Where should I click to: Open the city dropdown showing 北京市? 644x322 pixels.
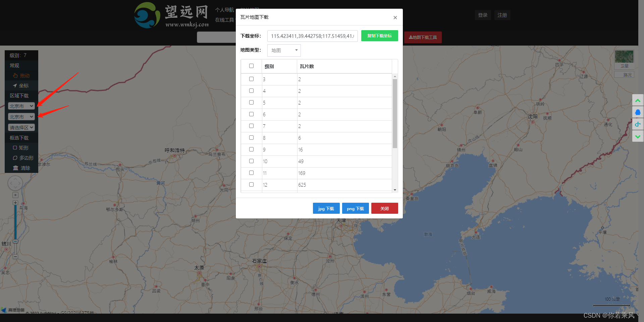click(x=21, y=117)
